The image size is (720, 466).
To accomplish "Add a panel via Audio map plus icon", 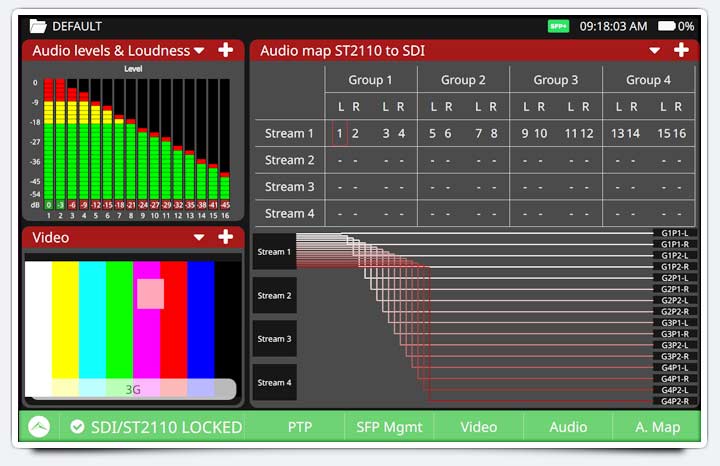I will click(681, 50).
